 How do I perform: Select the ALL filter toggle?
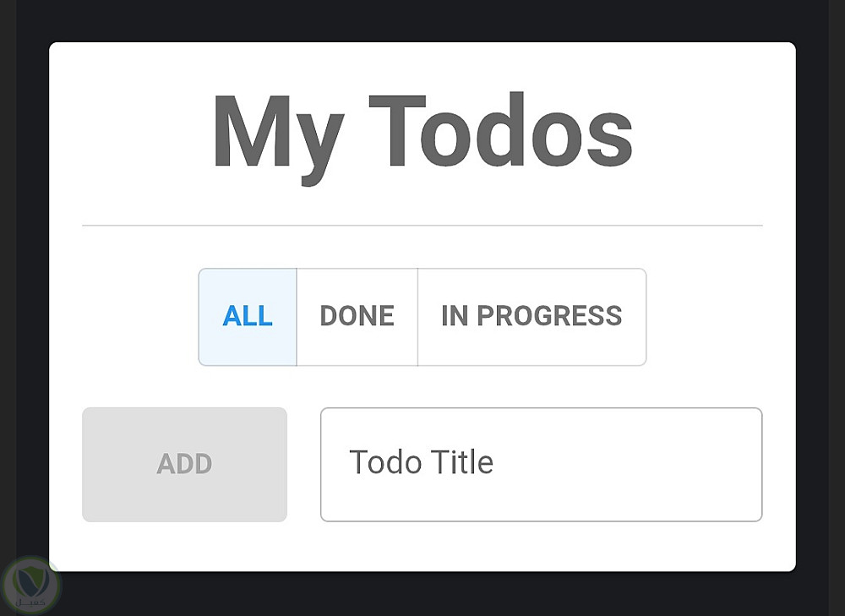point(248,317)
